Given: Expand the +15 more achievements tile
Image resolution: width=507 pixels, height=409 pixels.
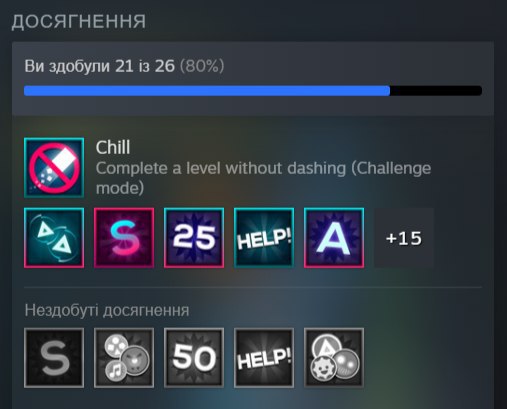Looking at the screenshot, I should 404,238.
